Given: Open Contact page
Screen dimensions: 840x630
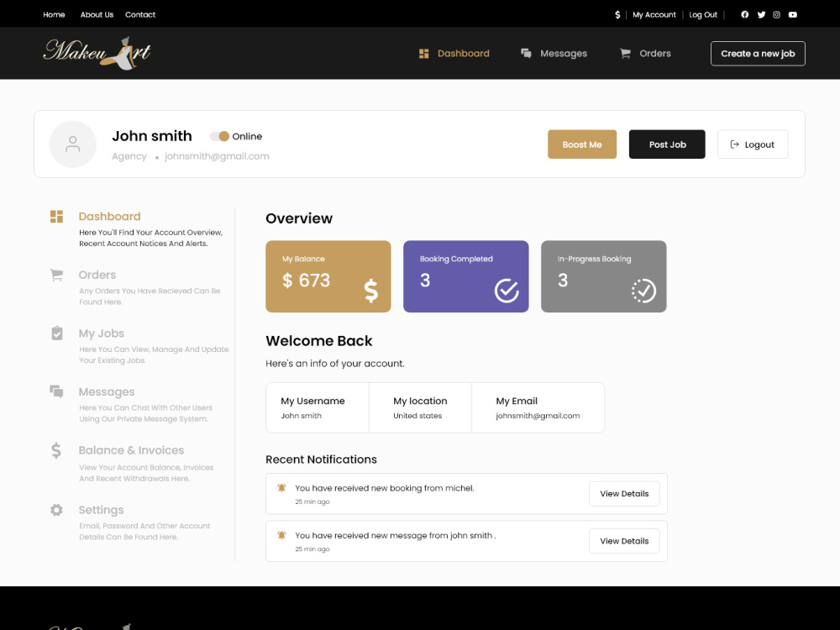Looking at the screenshot, I should point(140,14).
